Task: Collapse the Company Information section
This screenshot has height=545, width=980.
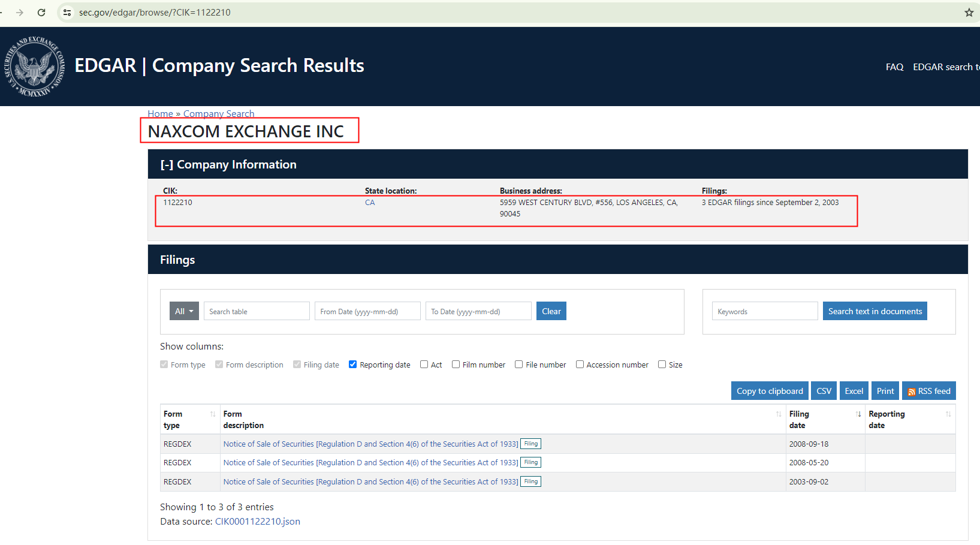Action: click(166, 165)
